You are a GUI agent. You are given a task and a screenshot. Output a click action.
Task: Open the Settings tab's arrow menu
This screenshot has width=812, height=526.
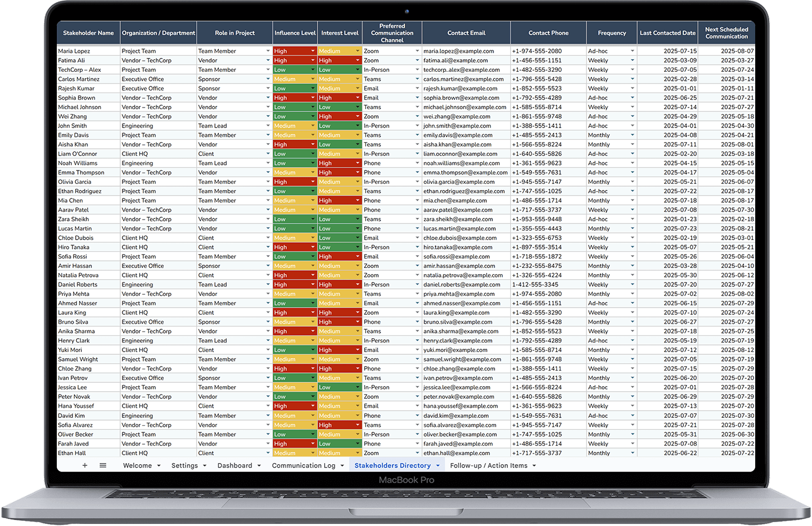pos(204,466)
